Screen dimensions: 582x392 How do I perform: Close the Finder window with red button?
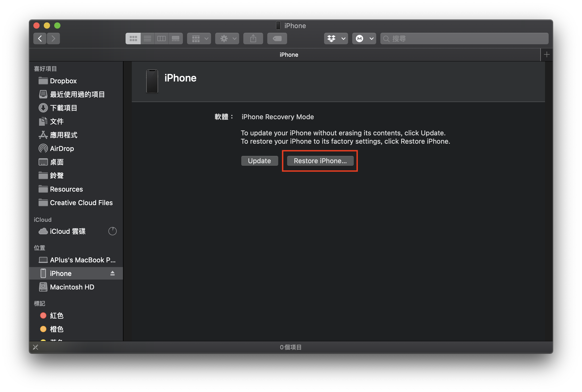click(37, 26)
